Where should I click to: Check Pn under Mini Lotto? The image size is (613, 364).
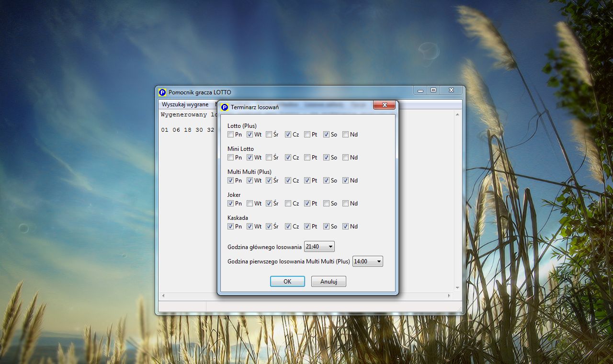[231, 158]
